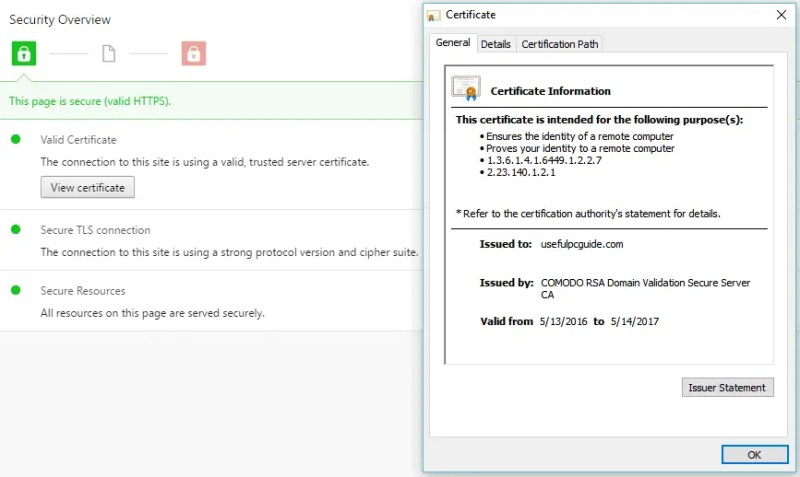Click the 'usefulpcguide.com' issued-to value
Viewport: 800px width, 477px height.
tap(582, 244)
